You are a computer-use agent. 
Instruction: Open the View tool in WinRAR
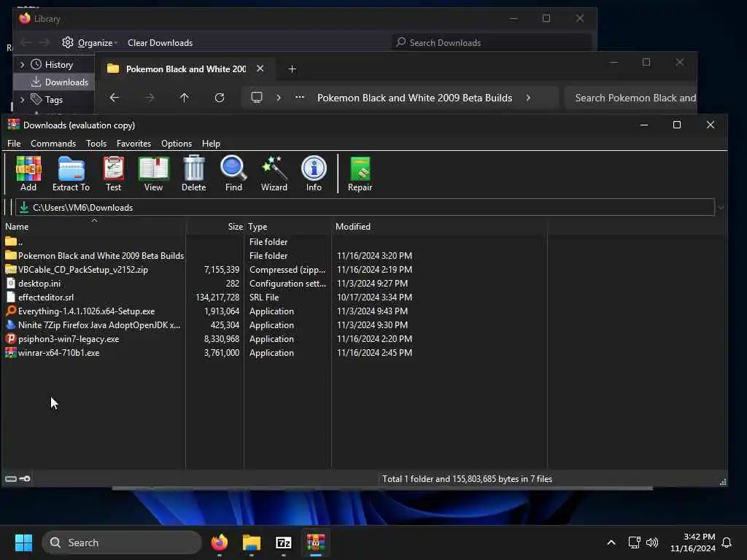(x=153, y=174)
